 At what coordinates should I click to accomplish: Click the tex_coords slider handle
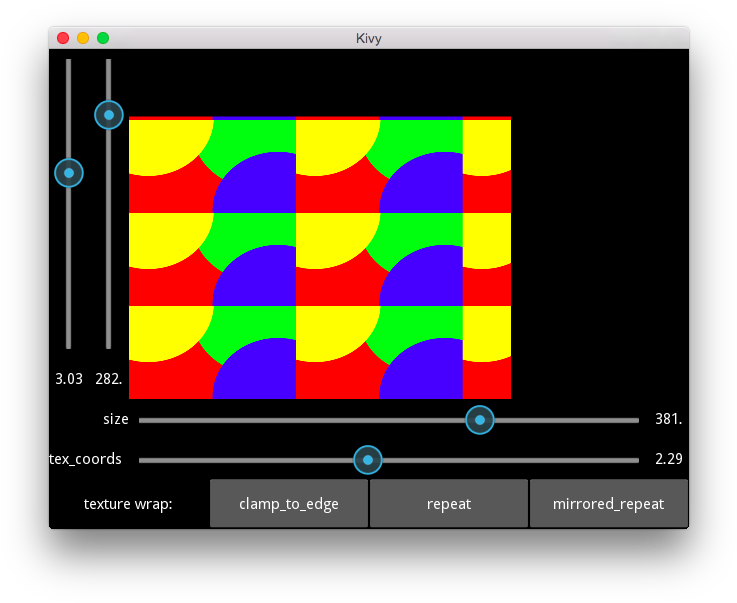[368, 460]
